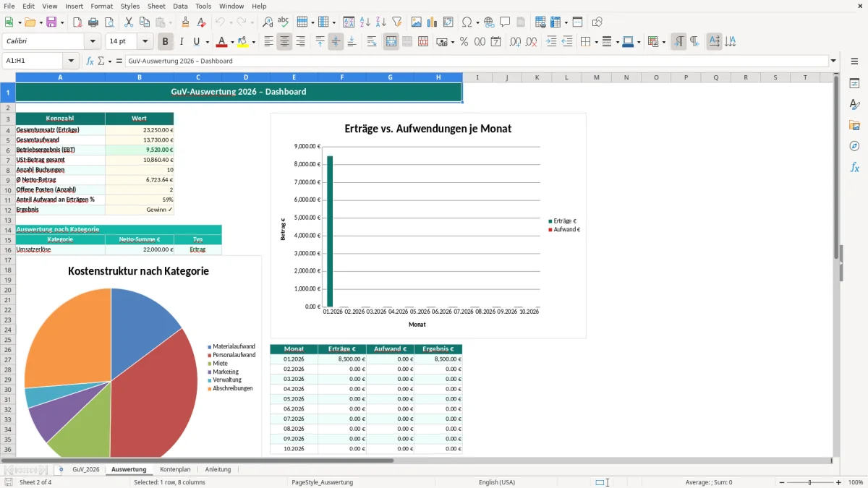Open the Underline style dropdown arrow
The height and width of the screenshot is (488, 868).
coord(207,42)
